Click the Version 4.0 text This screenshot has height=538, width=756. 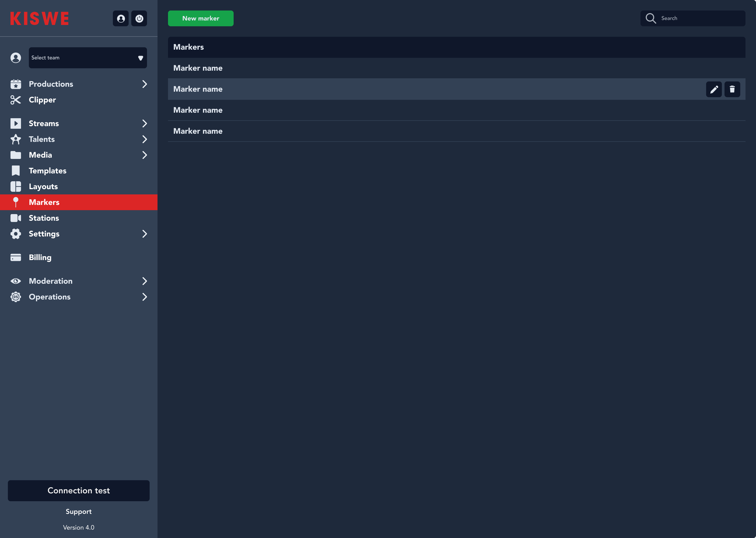coord(79,527)
